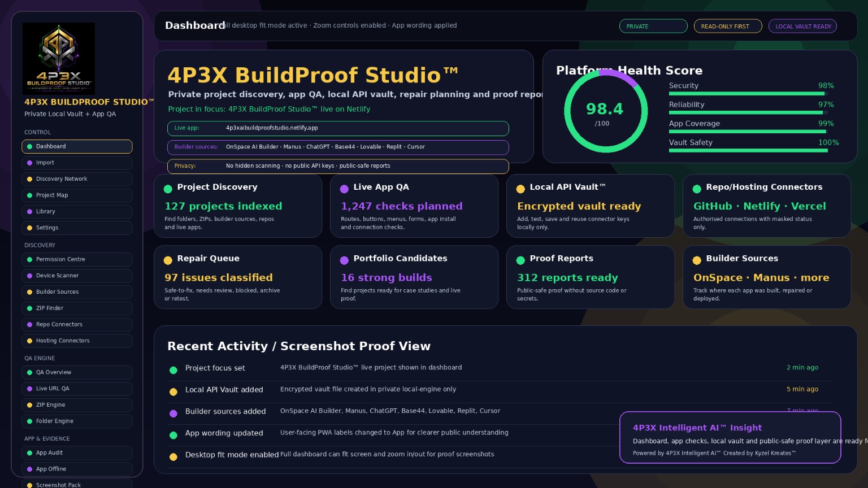Click the PRIVATE status pill
Viewport: 868px width, 488px height.
(x=653, y=26)
